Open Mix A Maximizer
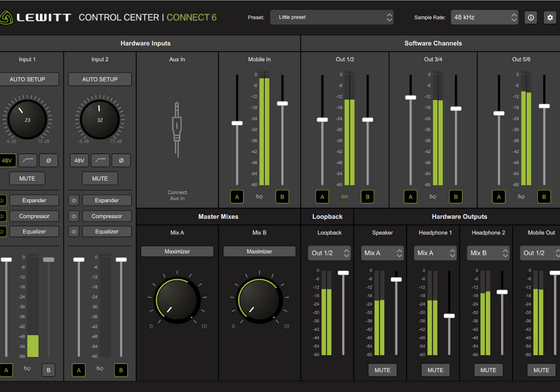The width and height of the screenshot is (560, 392). pyautogui.click(x=177, y=252)
